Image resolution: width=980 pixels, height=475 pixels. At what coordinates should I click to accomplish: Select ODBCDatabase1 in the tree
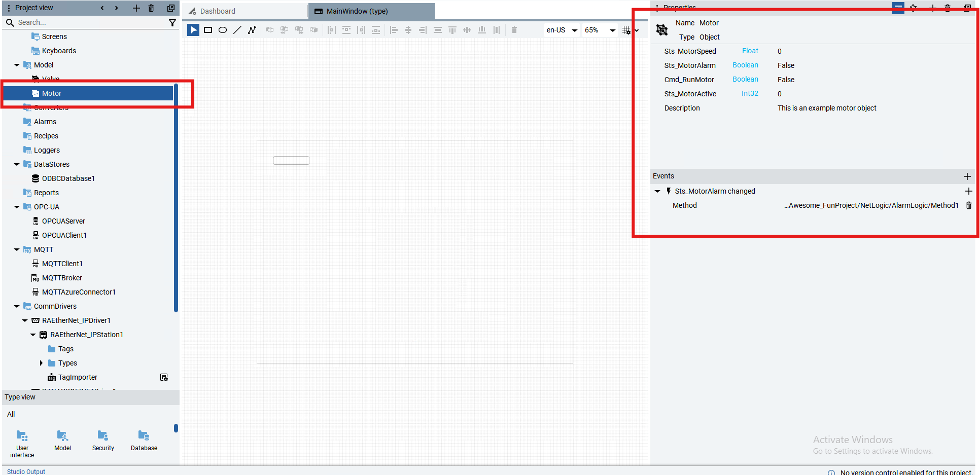point(68,178)
